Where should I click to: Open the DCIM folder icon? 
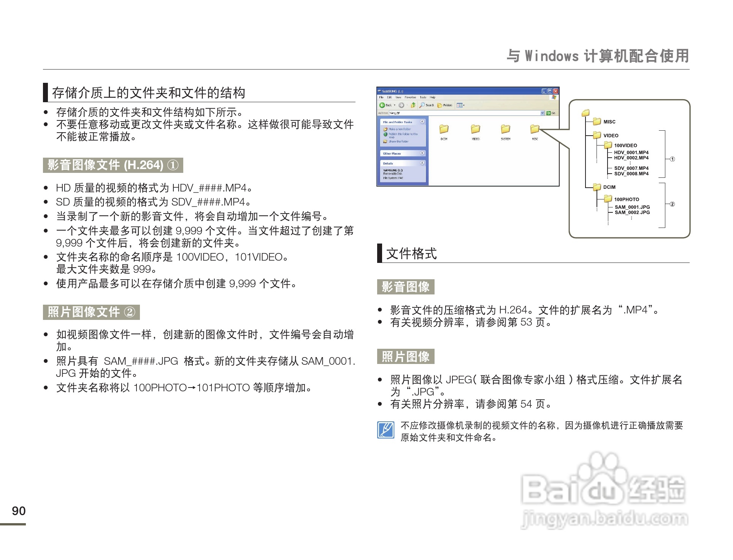[444, 130]
